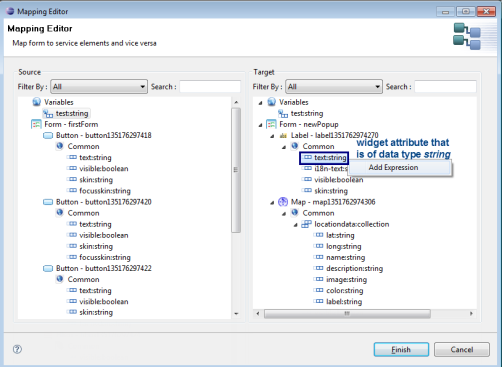Screen dimensions: 502x367
Task: Click the button135176297418 widget icon
Action: click(x=48, y=135)
